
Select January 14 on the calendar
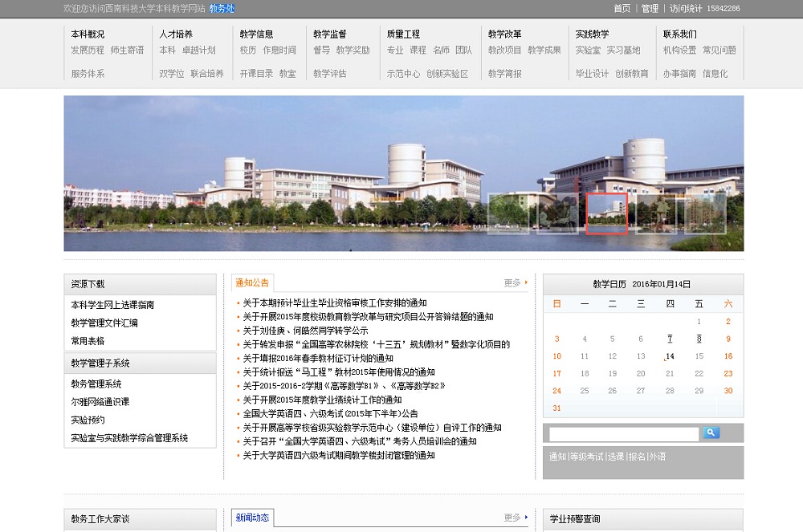tap(670, 356)
